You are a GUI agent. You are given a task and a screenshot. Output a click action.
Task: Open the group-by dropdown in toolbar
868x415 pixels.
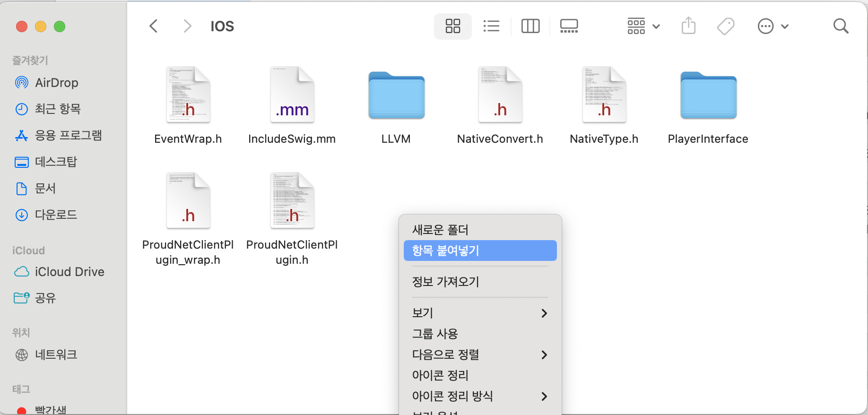(643, 26)
